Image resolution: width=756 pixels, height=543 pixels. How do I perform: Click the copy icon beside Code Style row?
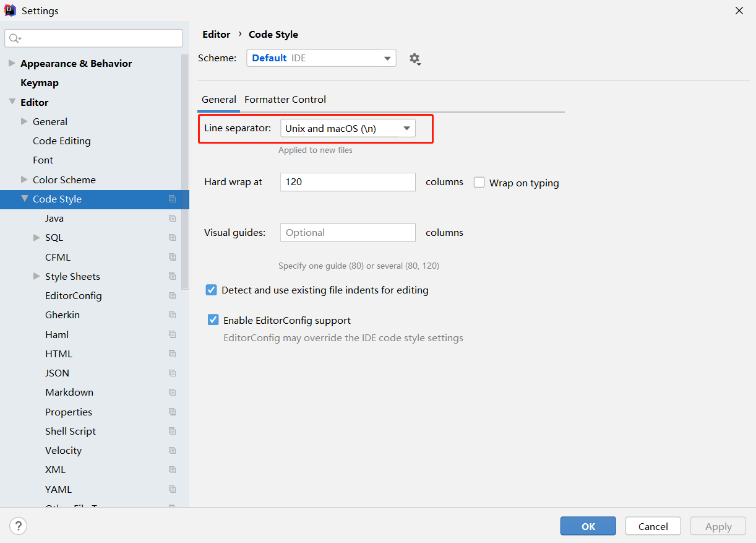(x=173, y=199)
